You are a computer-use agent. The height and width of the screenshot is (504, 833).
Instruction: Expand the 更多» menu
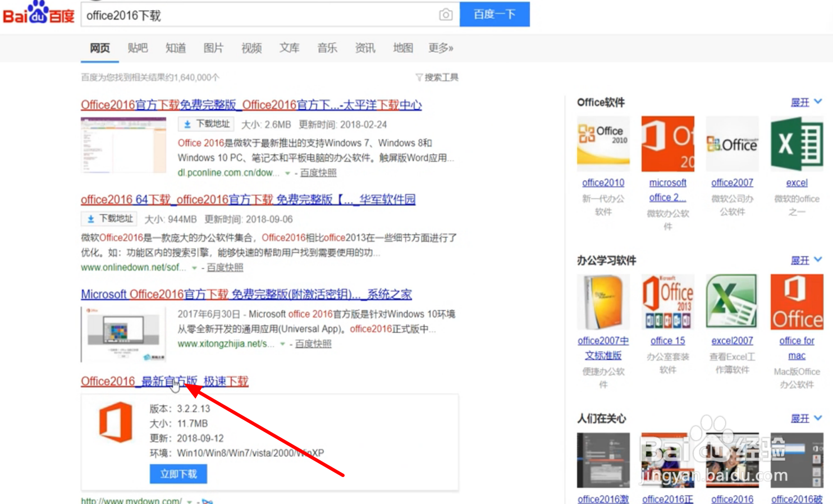441,48
